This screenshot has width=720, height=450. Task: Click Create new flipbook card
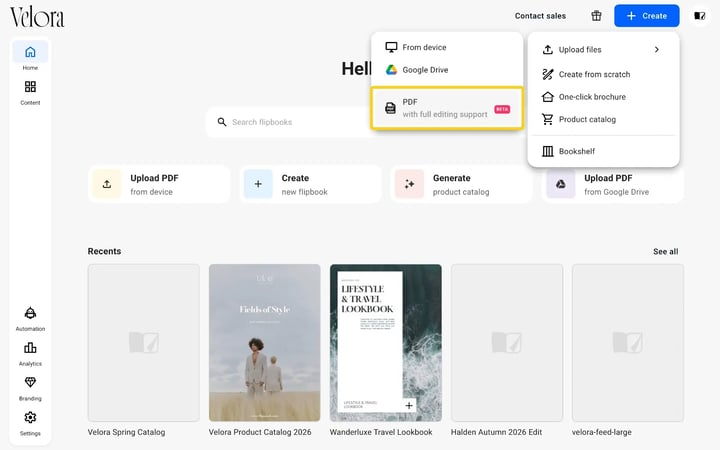[310, 184]
